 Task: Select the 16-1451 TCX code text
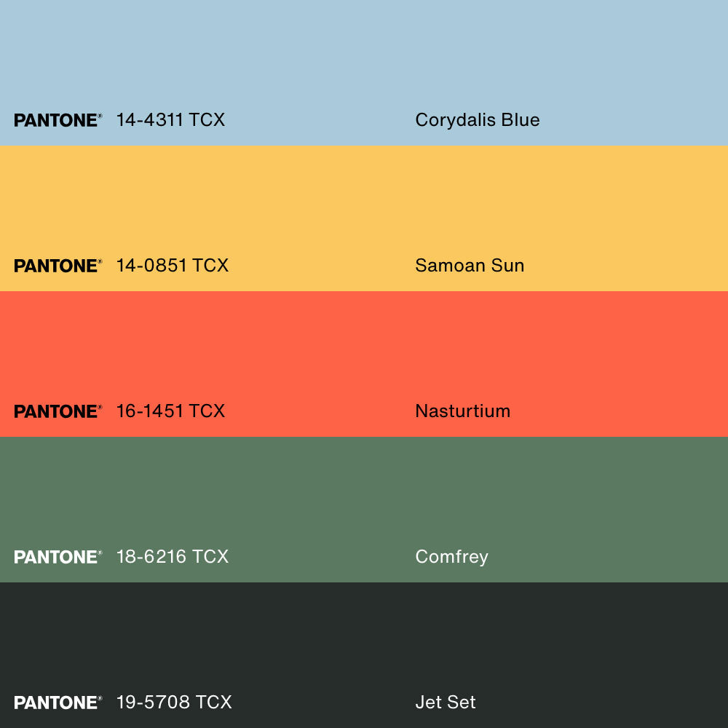(x=170, y=411)
